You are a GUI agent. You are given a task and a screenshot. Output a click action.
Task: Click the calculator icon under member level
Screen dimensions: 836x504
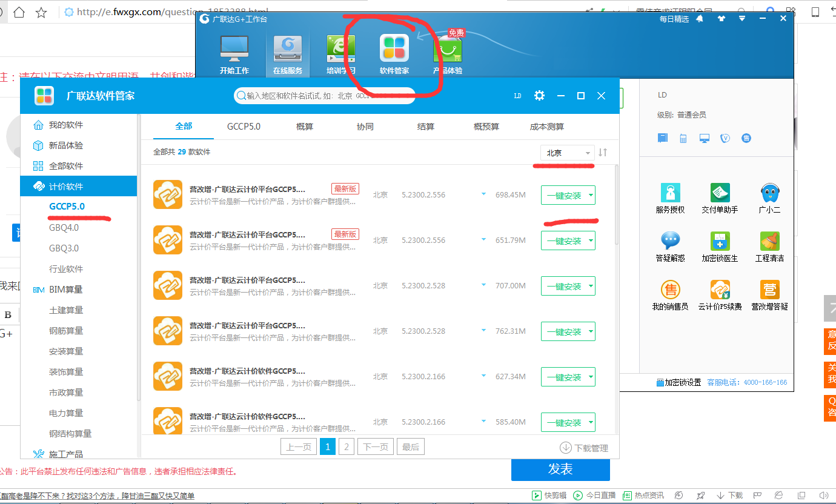point(683,138)
